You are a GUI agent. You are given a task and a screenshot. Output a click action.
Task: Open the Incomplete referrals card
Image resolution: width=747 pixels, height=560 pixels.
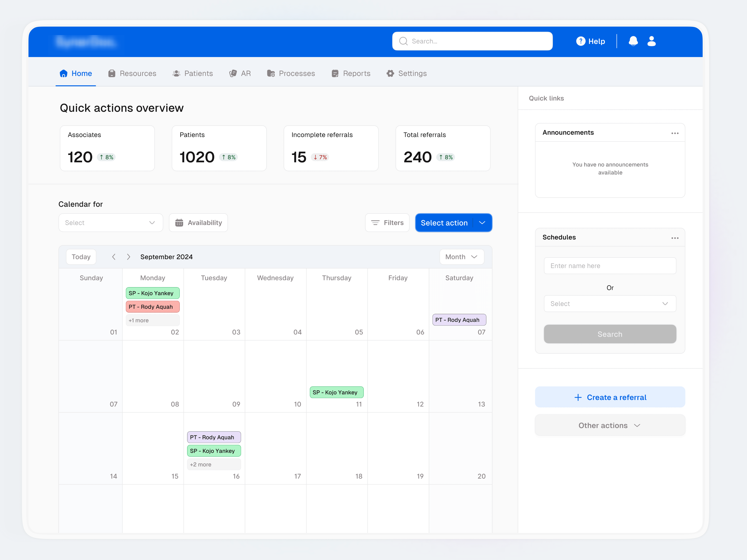click(x=331, y=148)
